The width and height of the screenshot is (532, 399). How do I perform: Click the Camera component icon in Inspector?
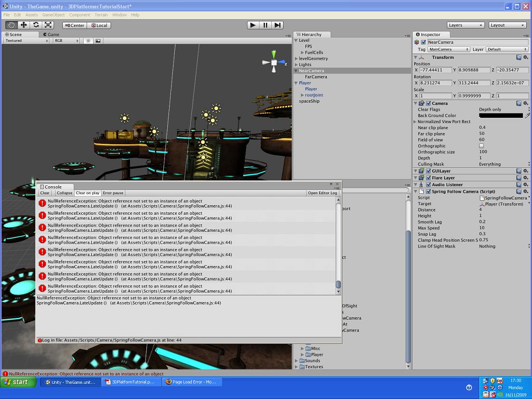point(422,103)
